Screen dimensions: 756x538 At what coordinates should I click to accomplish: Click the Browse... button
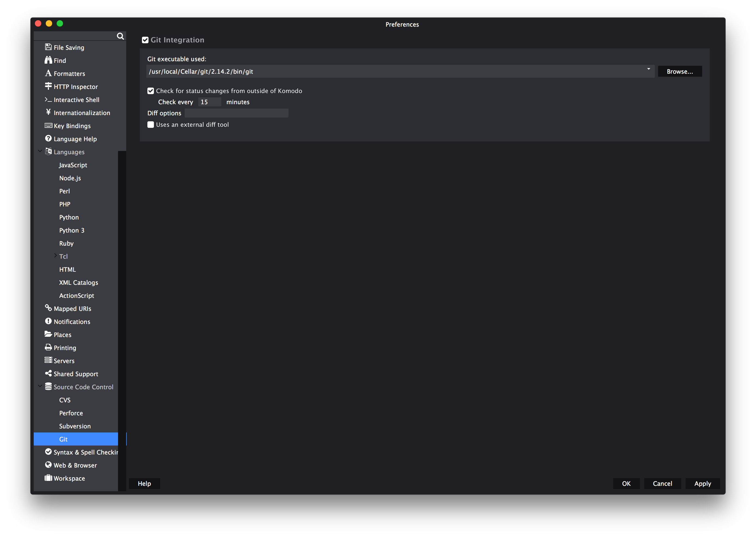coord(680,72)
